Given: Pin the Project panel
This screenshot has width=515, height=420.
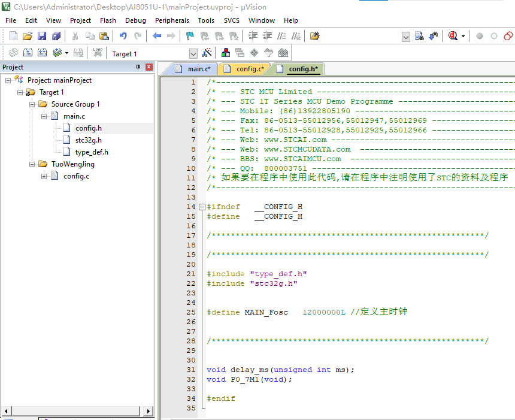Looking at the screenshot, I should (138, 67).
